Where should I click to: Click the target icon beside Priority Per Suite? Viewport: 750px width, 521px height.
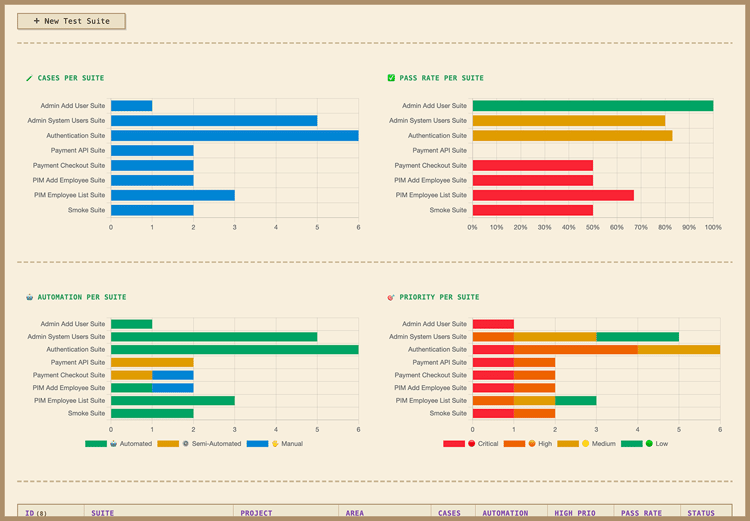(x=391, y=297)
